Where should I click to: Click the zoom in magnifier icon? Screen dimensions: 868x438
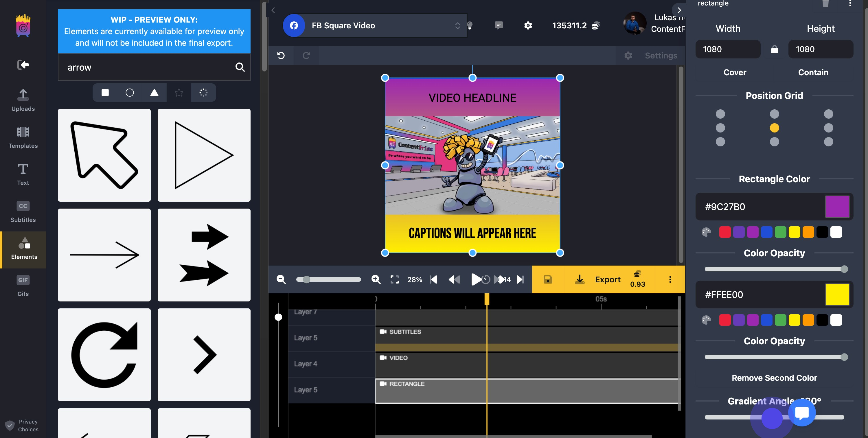[x=376, y=279]
